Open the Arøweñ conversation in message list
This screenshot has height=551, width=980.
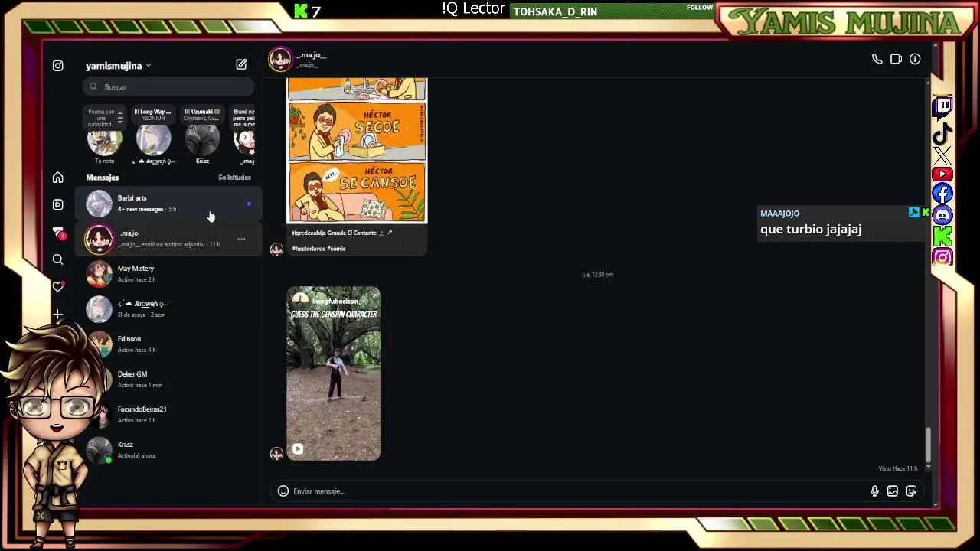168,309
